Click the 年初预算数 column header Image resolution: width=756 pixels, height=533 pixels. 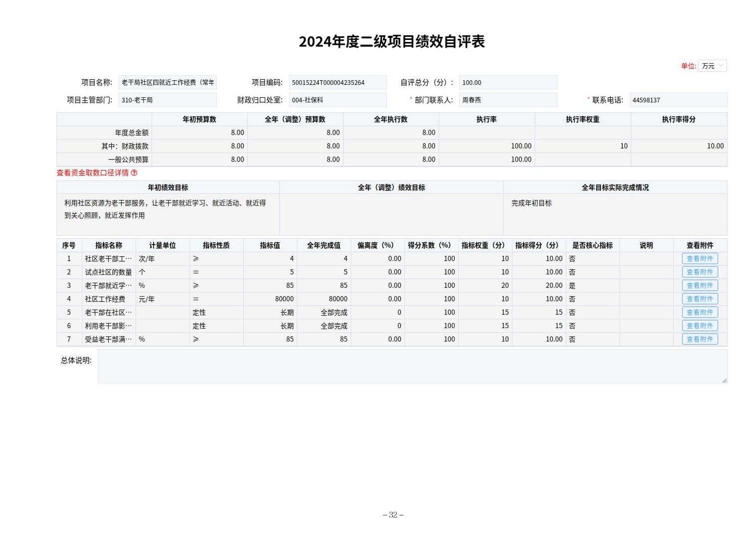coord(200,119)
